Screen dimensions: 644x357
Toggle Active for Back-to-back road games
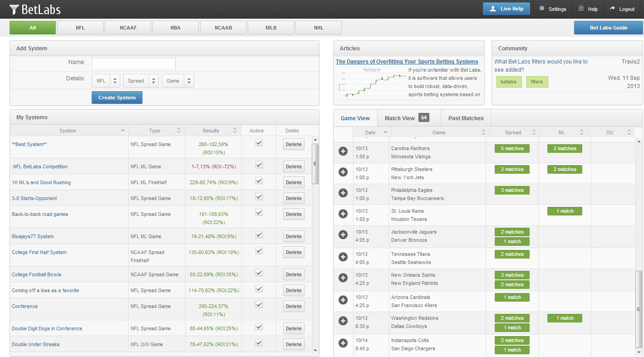pyautogui.click(x=259, y=212)
